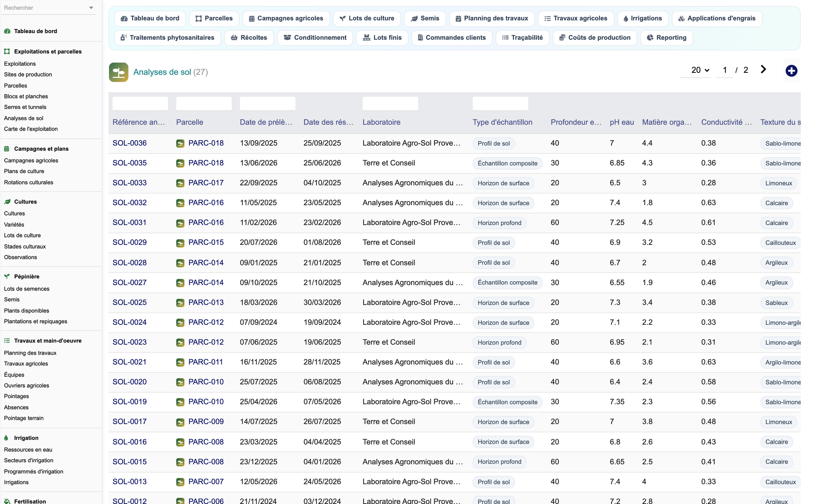Click the parcel icon beside PARC-018 in SOL-0036 row

[x=180, y=144]
